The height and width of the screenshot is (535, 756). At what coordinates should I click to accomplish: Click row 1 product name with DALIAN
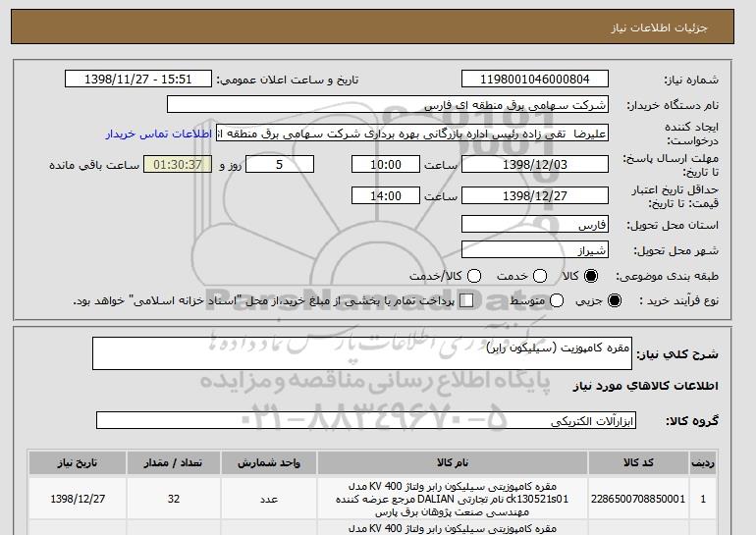coord(453,499)
